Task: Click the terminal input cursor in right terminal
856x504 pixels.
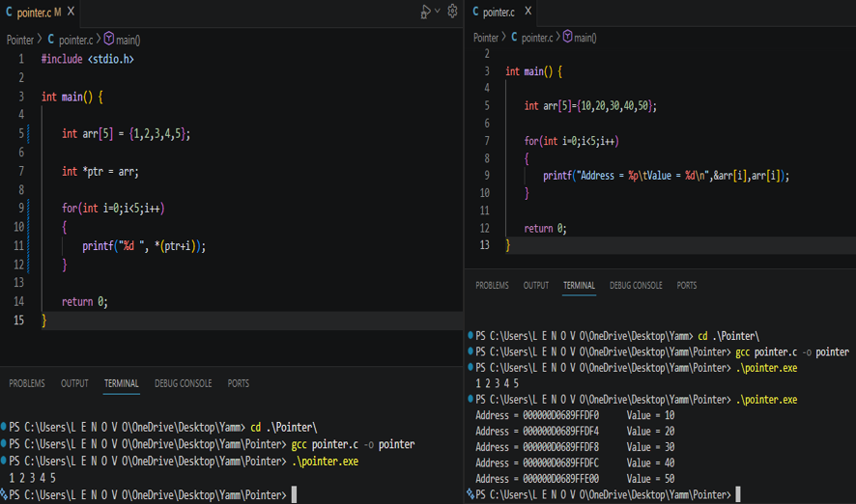Action: 738,494
